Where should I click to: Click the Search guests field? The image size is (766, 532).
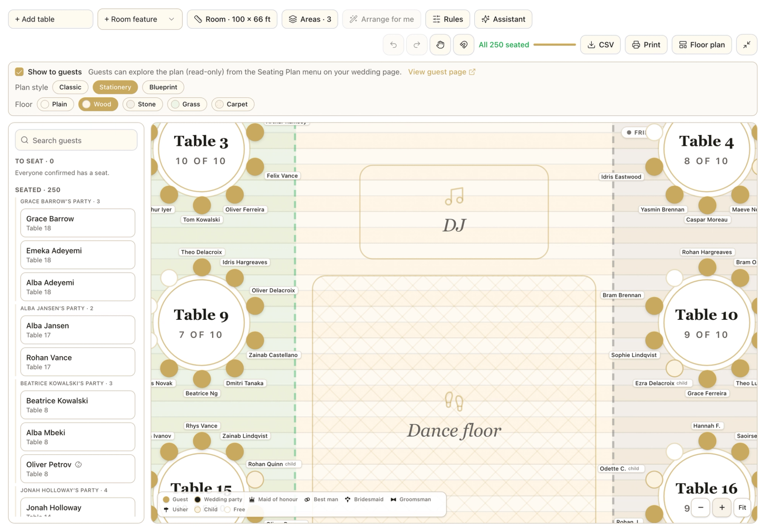click(76, 140)
